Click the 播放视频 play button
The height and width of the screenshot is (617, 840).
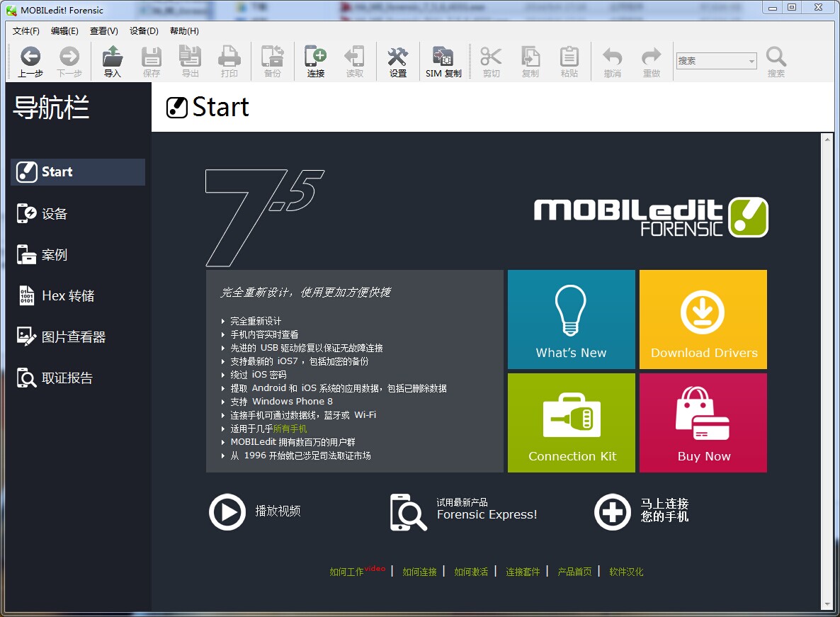(x=227, y=512)
